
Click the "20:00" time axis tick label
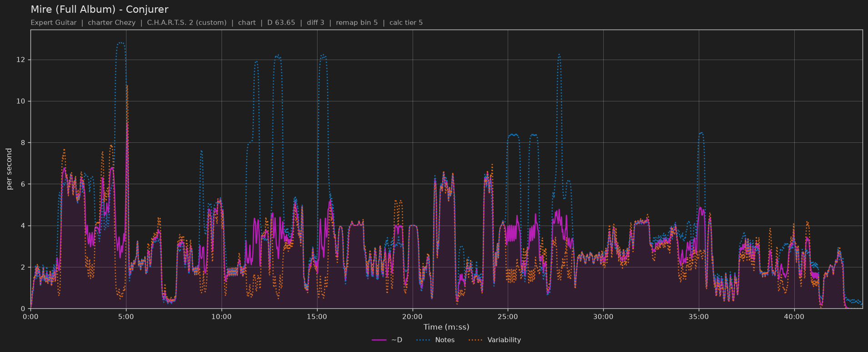[412, 317]
